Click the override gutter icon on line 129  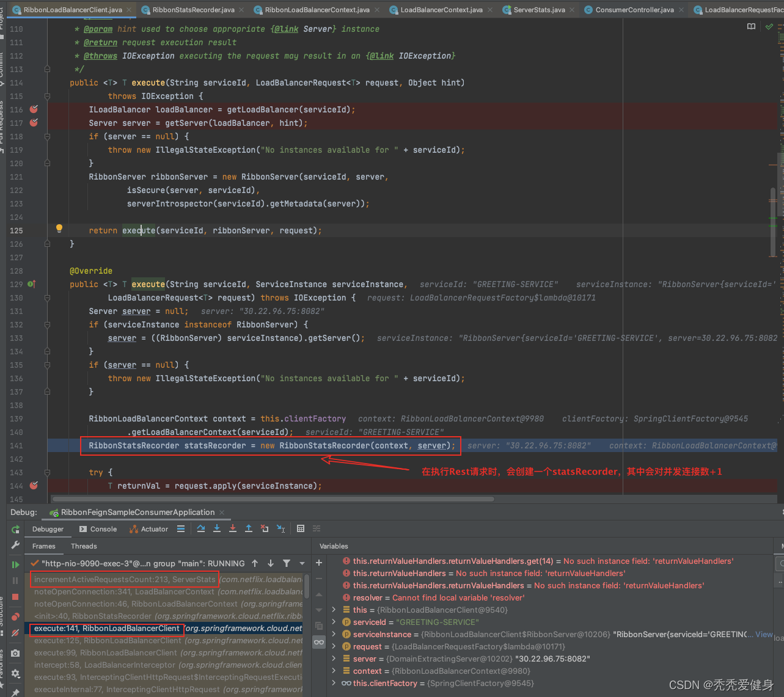(x=32, y=284)
